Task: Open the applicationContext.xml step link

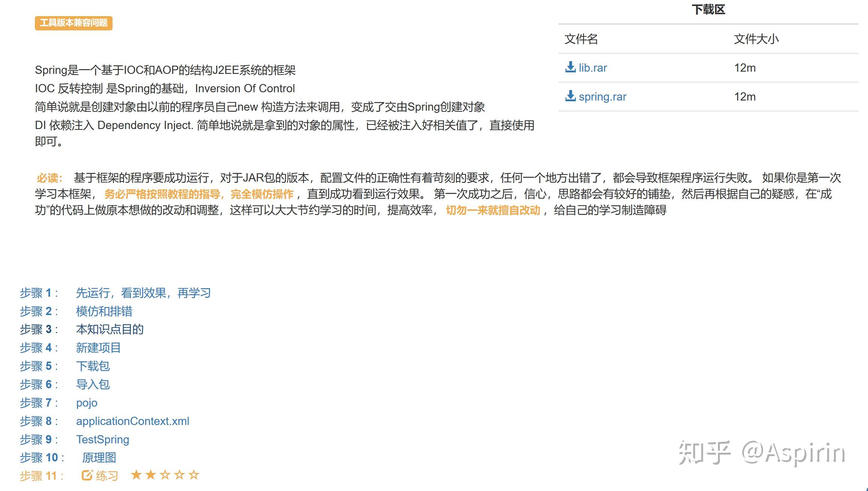Action: (132, 421)
